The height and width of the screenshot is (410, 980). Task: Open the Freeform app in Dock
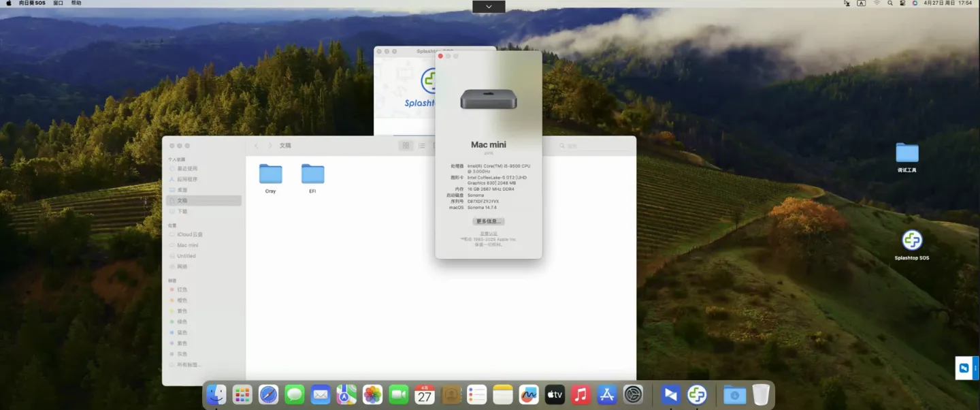(529, 394)
